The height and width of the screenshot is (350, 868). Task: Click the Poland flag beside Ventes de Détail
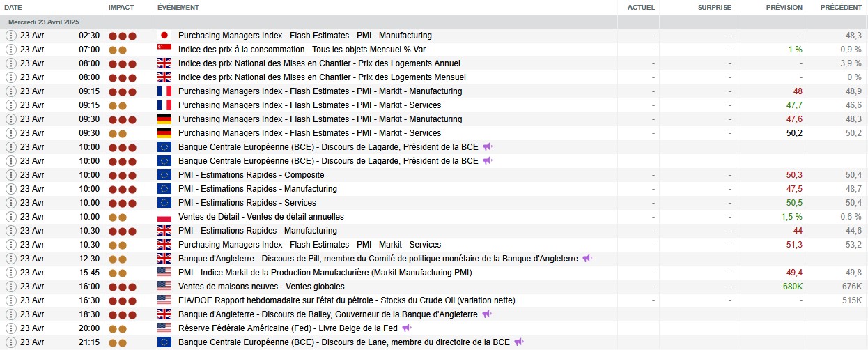(x=164, y=217)
